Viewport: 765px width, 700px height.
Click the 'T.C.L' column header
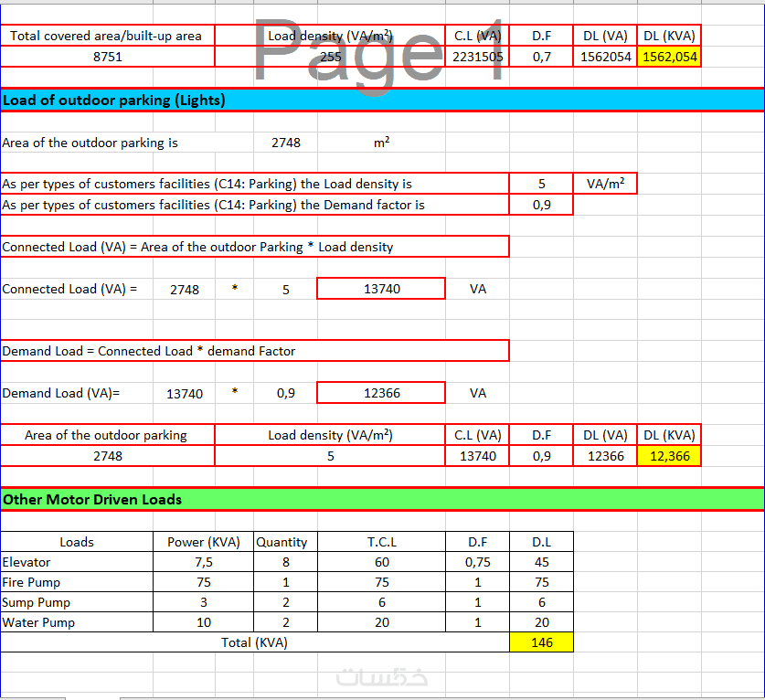[381, 542]
